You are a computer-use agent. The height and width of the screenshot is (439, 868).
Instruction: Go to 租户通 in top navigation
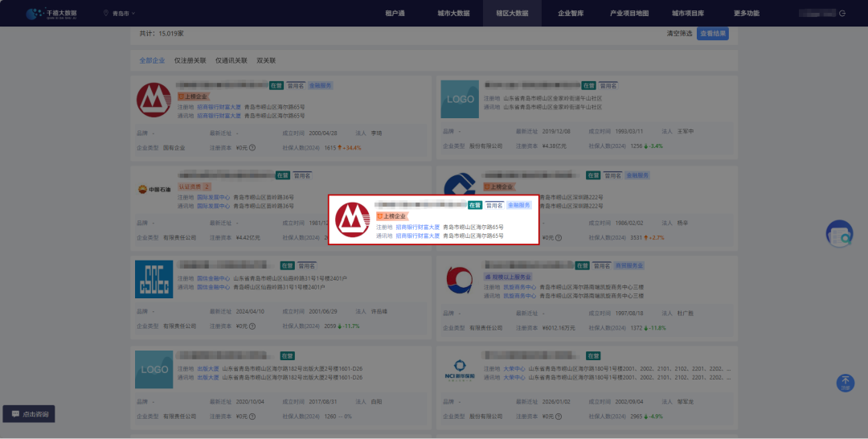coord(395,14)
